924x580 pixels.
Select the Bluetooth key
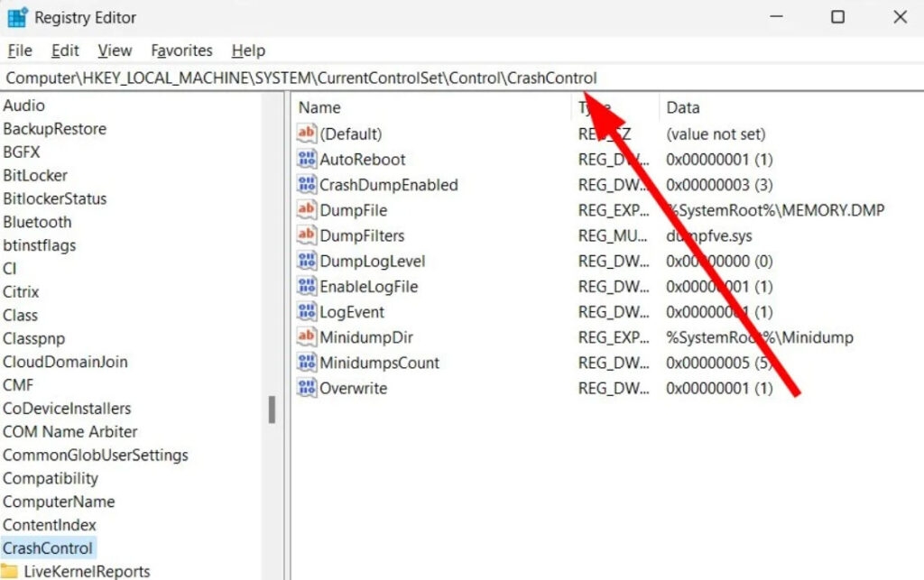pos(37,222)
